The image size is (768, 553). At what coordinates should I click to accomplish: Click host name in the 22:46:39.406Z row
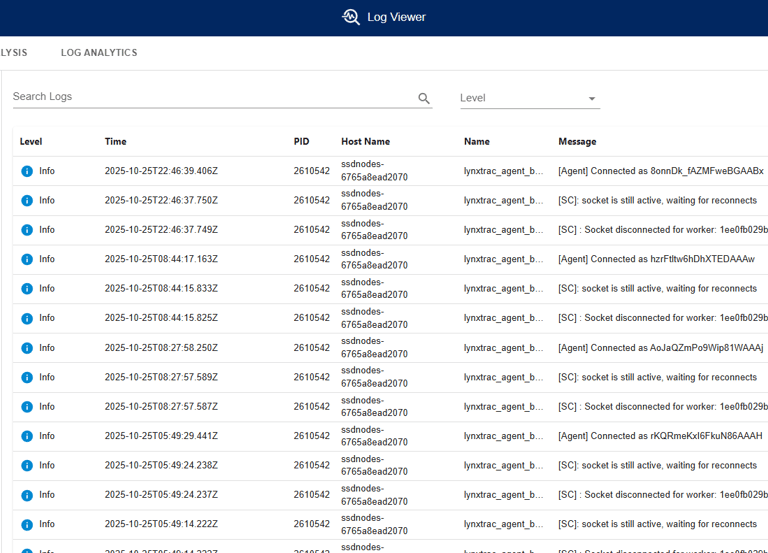tap(374, 170)
